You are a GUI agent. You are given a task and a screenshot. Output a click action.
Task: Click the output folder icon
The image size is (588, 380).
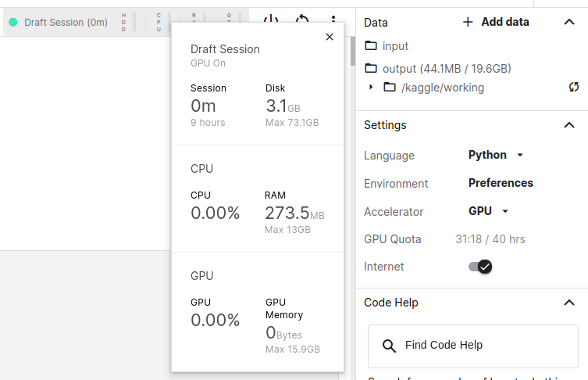371,68
